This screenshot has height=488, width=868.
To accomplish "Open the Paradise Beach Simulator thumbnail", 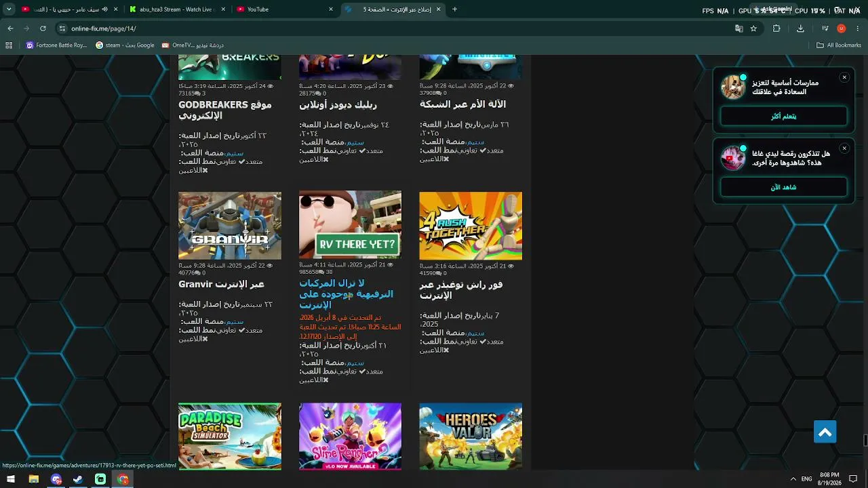I will click(x=230, y=436).
